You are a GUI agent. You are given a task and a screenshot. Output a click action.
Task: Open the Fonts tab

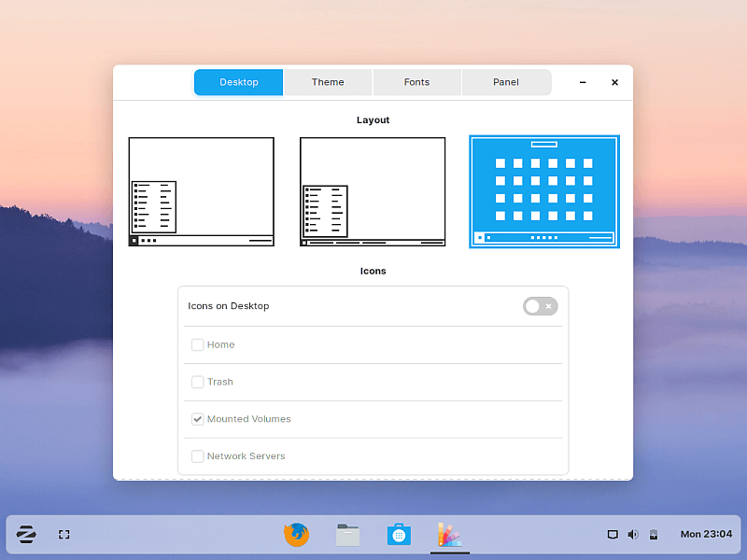[x=416, y=82]
